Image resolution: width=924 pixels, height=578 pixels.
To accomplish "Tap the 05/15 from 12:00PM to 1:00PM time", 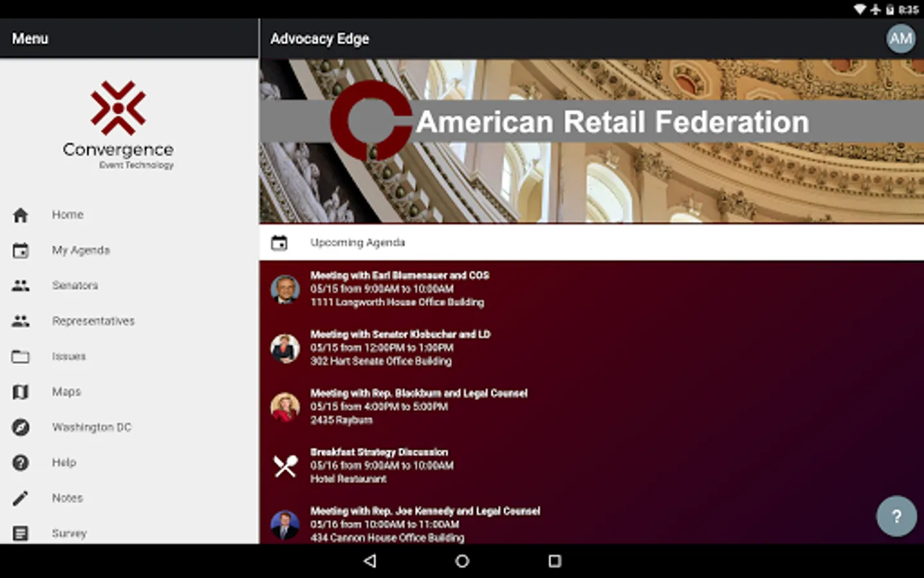I will (x=382, y=347).
